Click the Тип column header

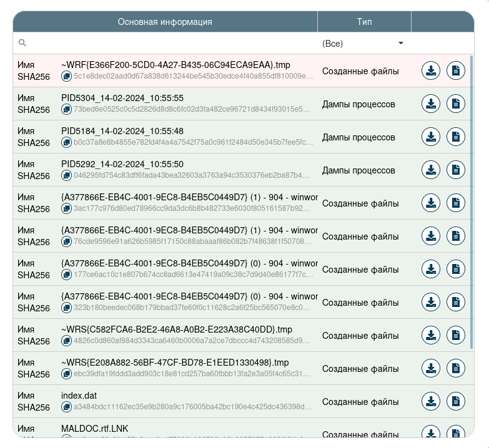[x=364, y=22]
